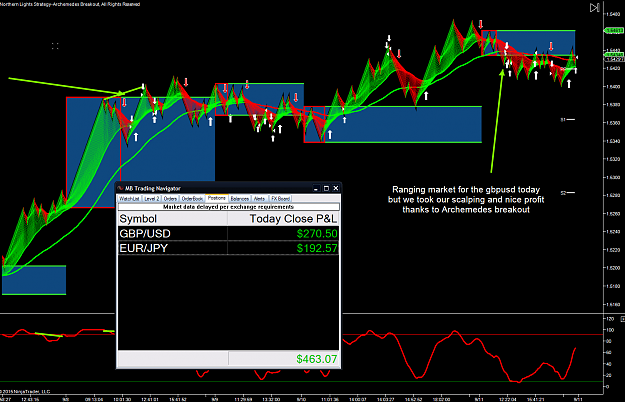Click the market data delayed notice bar
The width and height of the screenshot is (625, 402).
click(229, 207)
